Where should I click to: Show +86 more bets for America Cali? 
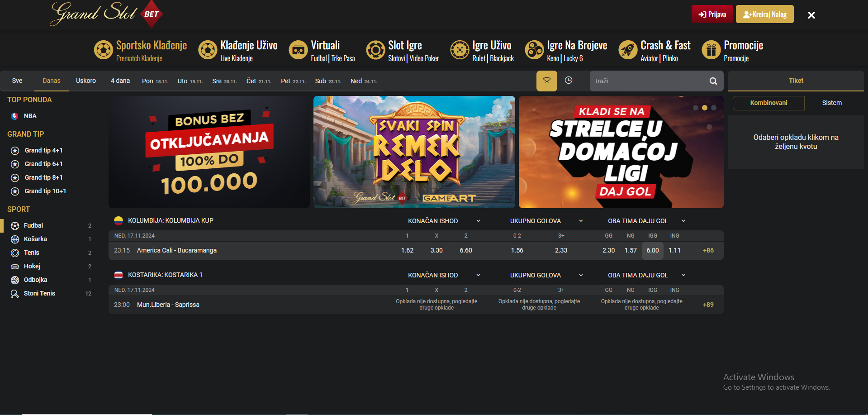[x=708, y=250]
